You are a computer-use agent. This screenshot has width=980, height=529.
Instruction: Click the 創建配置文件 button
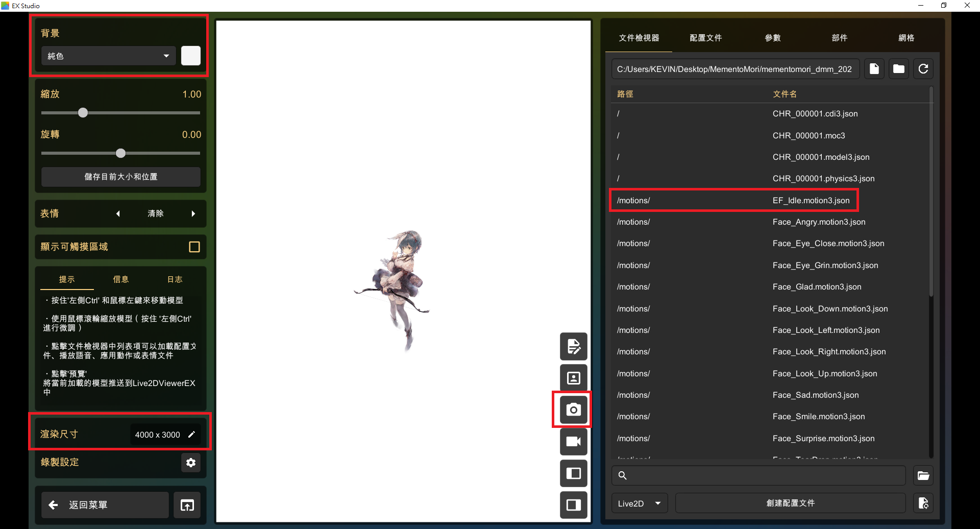tap(790, 503)
